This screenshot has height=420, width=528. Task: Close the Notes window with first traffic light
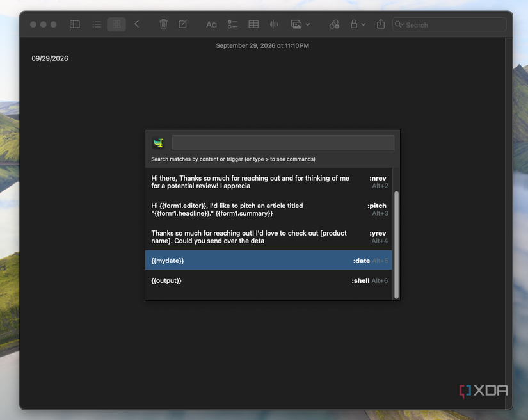[33, 24]
